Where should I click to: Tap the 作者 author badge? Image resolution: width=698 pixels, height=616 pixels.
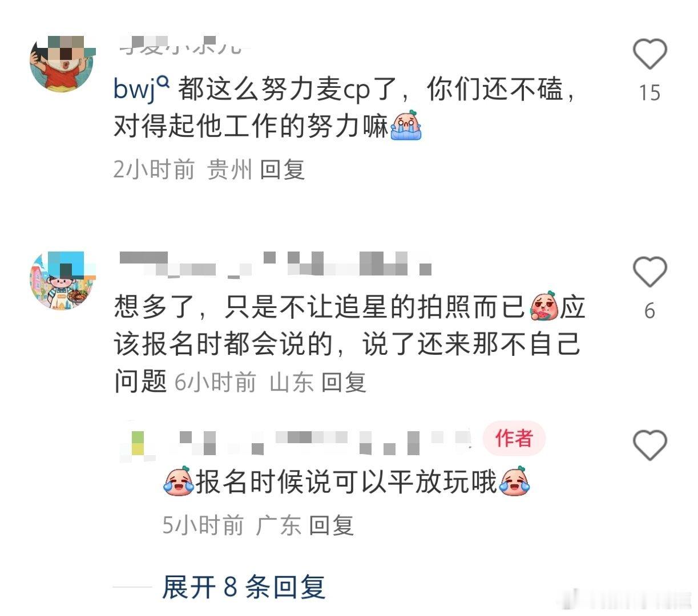pos(514,438)
